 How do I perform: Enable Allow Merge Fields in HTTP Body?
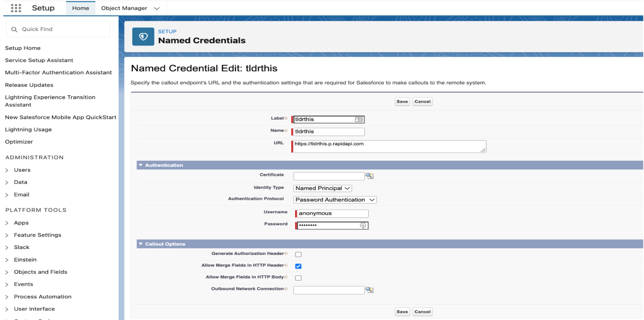(298, 278)
